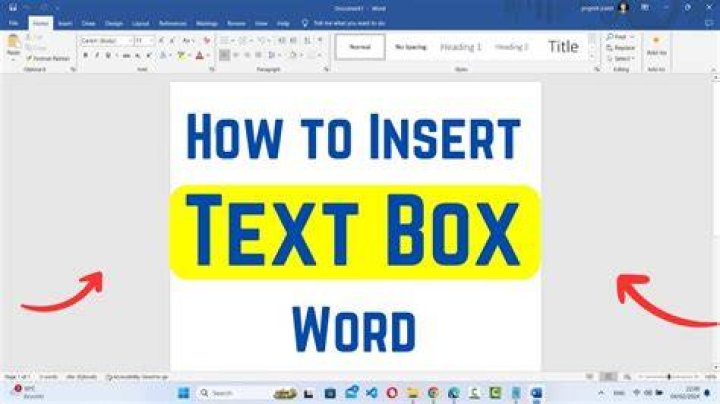Apply the Heading 1 style

[461, 47]
